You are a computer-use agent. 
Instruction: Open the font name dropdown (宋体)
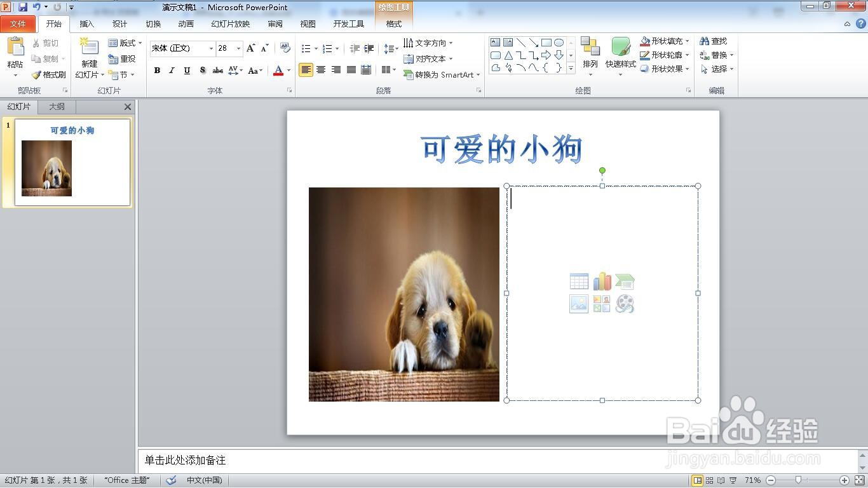[x=211, y=48]
